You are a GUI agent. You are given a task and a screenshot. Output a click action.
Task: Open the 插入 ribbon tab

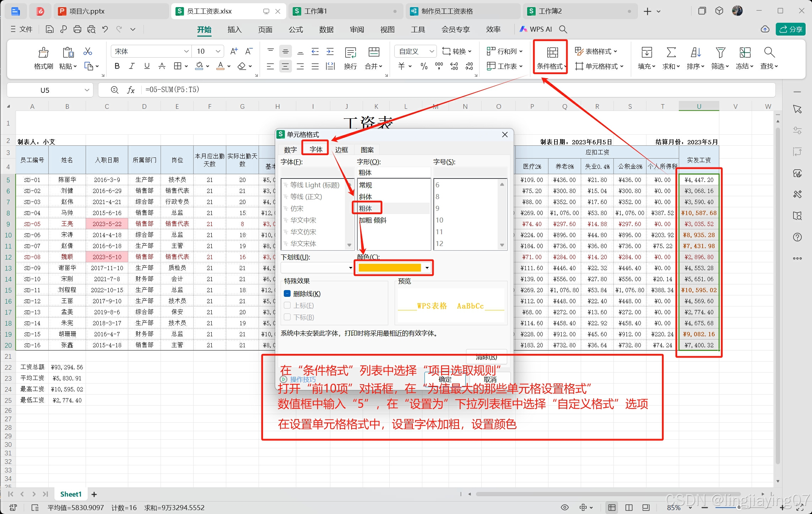[x=234, y=30]
